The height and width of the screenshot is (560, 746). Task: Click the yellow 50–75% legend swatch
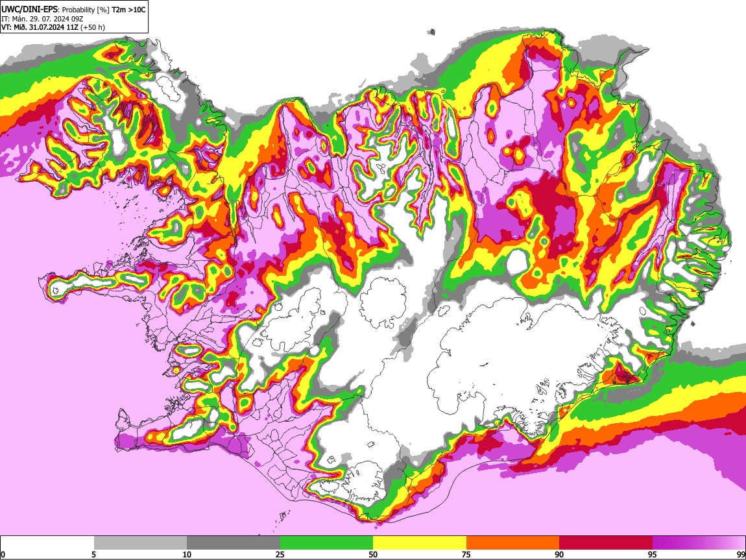point(420,543)
